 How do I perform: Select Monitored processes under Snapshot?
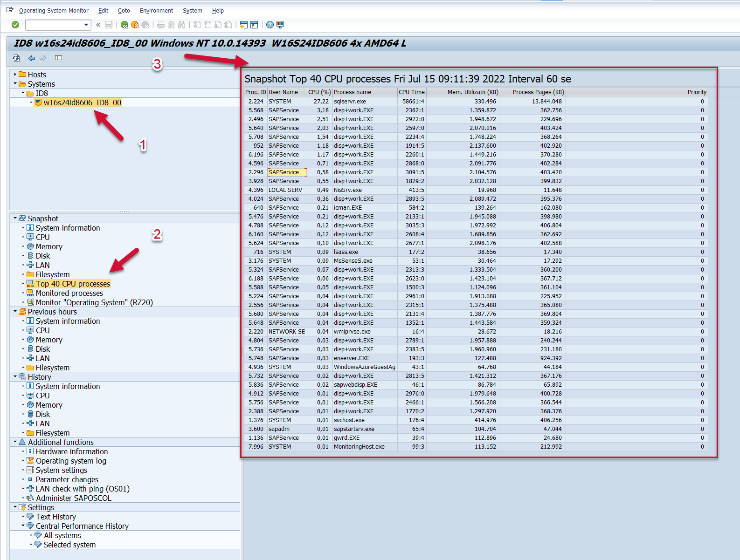click(69, 293)
